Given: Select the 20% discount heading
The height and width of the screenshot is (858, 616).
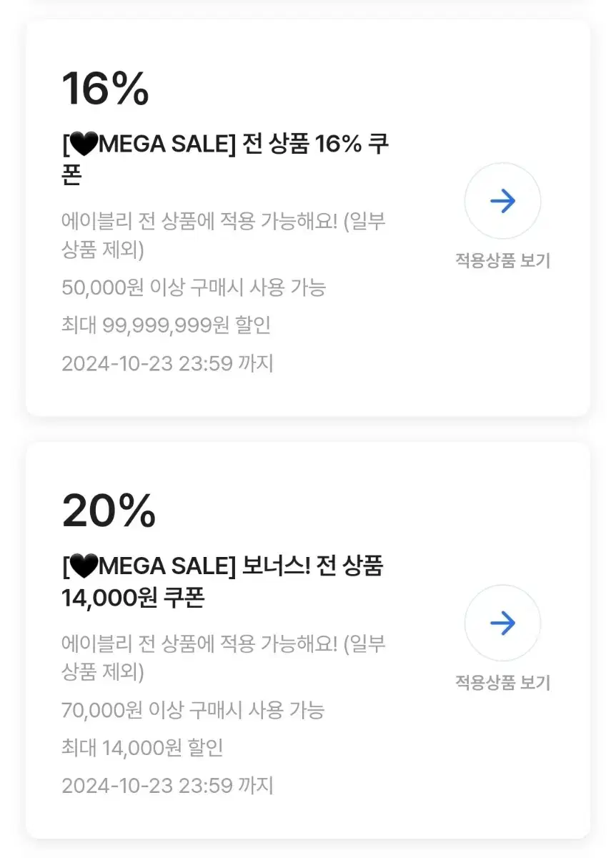Looking at the screenshot, I should coord(109,511).
